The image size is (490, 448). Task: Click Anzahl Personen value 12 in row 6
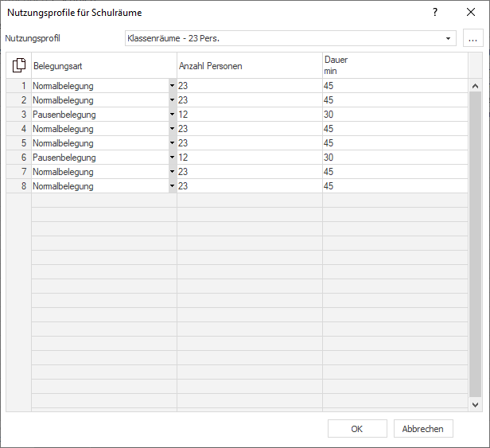250,158
